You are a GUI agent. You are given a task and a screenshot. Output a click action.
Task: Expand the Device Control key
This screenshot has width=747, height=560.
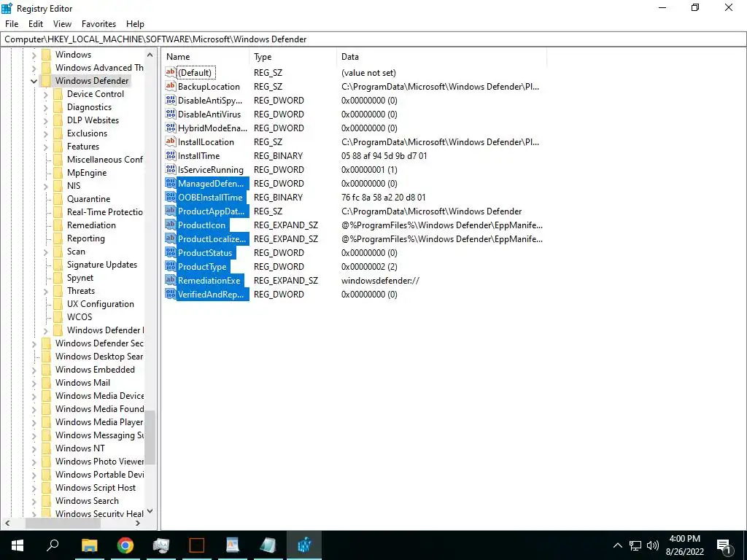click(x=46, y=94)
